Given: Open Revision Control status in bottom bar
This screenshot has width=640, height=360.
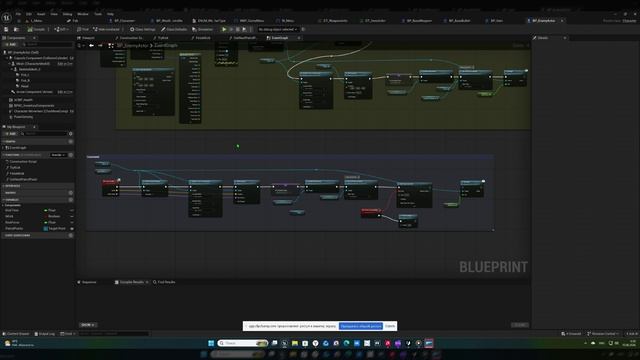Looking at the screenshot, I should point(603,333).
